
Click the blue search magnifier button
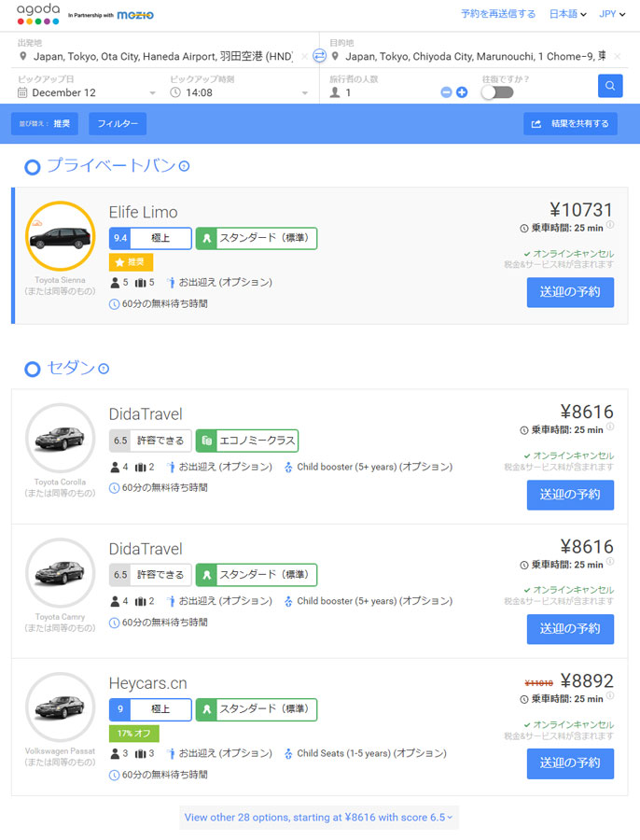[x=610, y=86]
